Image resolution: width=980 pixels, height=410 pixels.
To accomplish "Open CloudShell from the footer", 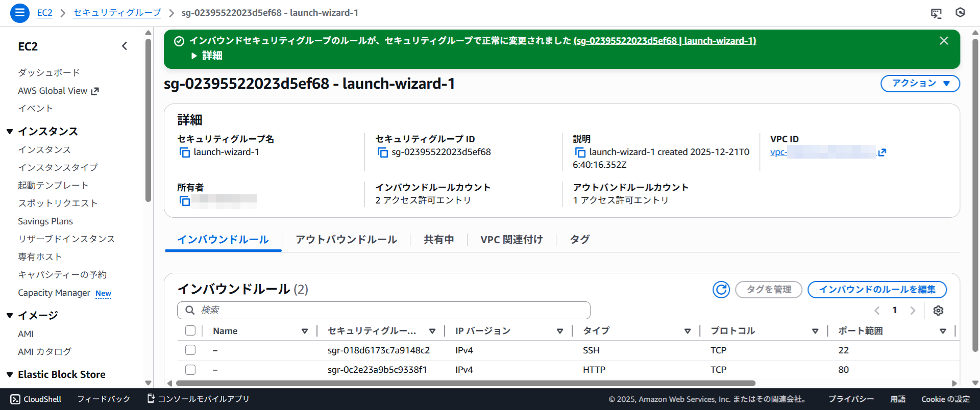I will coord(36,399).
